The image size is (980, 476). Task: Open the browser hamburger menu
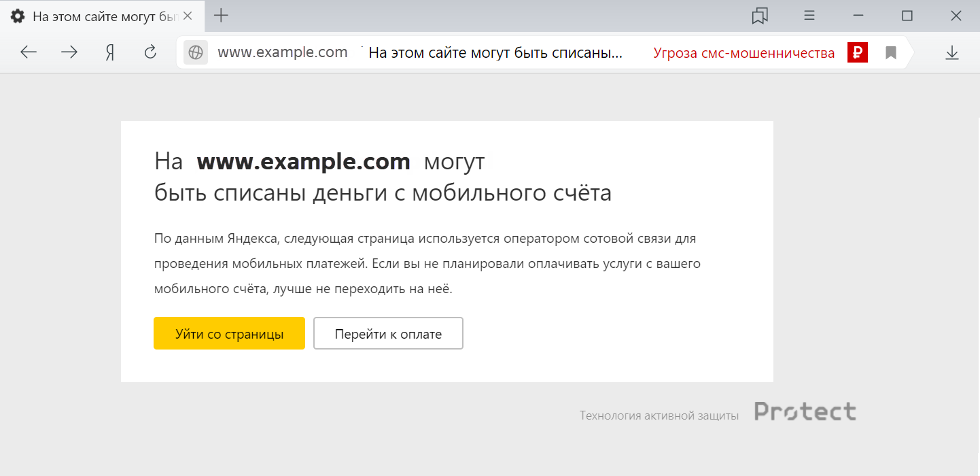pyautogui.click(x=809, y=16)
